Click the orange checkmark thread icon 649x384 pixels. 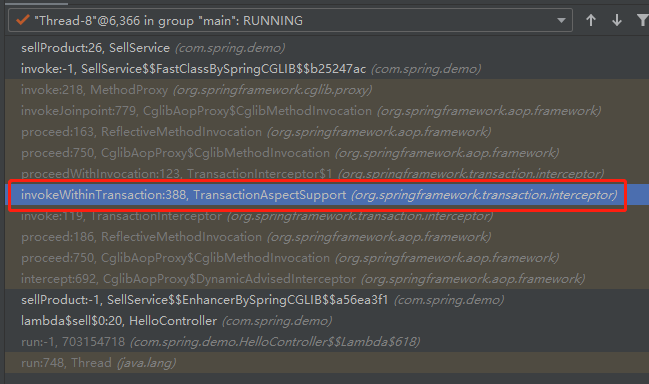22,20
